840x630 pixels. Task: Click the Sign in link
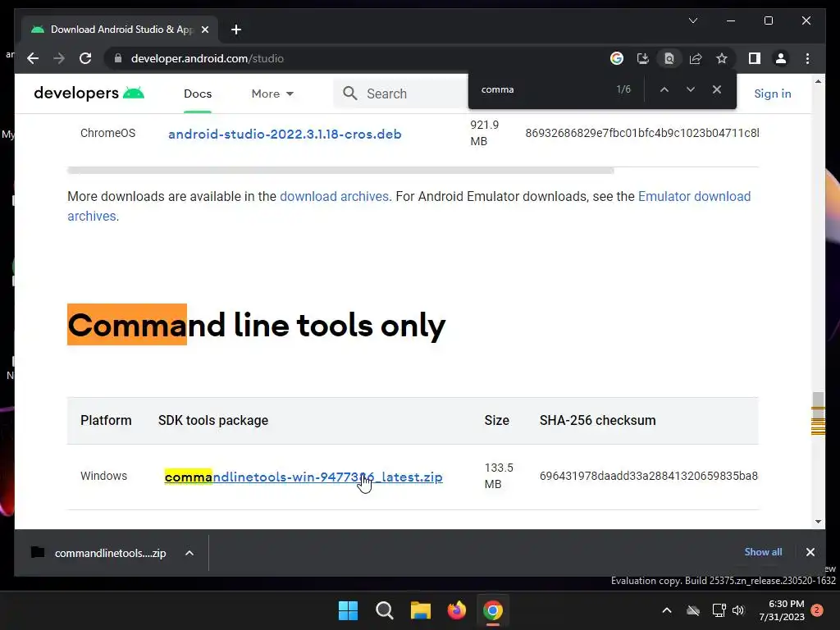tap(773, 94)
